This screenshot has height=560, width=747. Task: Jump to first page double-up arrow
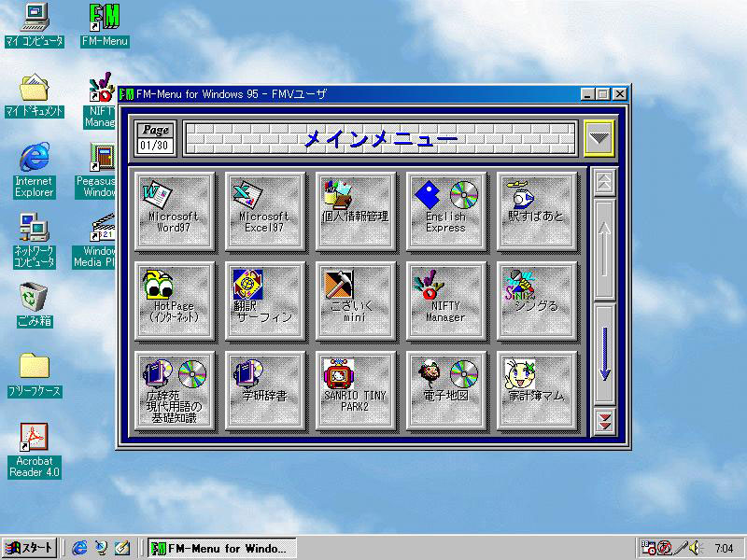(x=604, y=182)
